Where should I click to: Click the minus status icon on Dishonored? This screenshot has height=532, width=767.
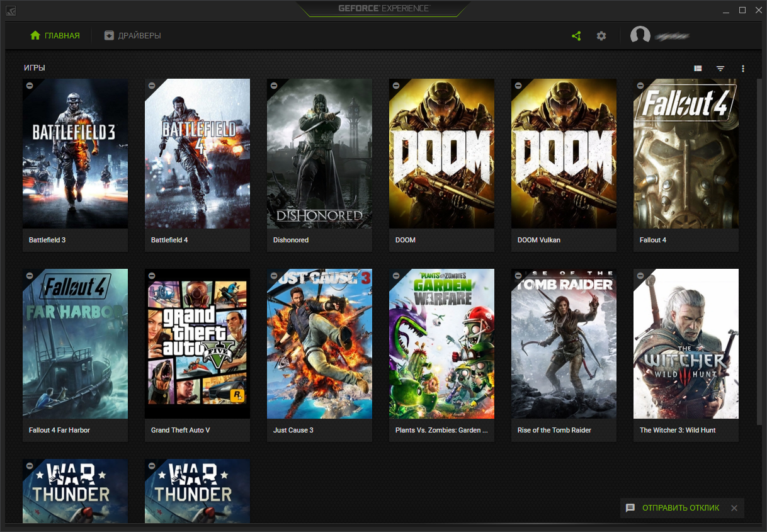coord(274,85)
